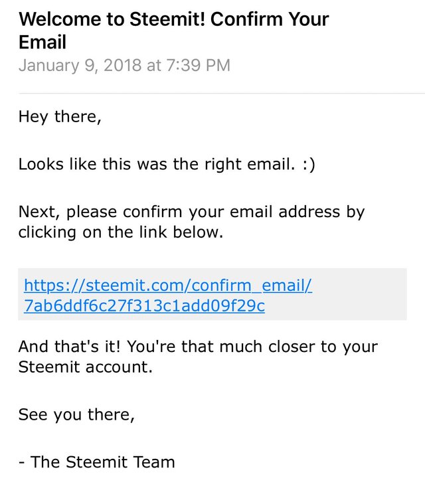
Task: Click the https://steemit.com/confirm_email/ URL line
Action: [167, 286]
